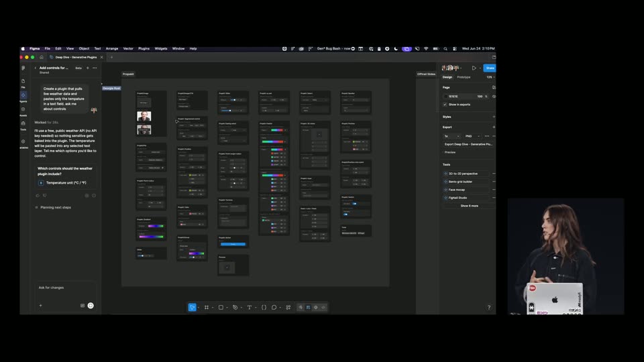Open the help question mark button
This screenshot has width=644, height=362.
(x=489, y=308)
